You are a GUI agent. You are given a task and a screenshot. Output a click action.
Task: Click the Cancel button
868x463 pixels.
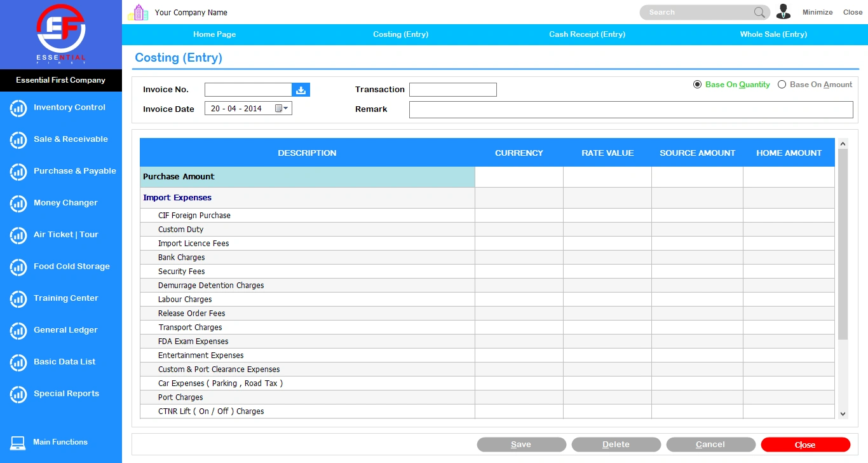coord(711,445)
